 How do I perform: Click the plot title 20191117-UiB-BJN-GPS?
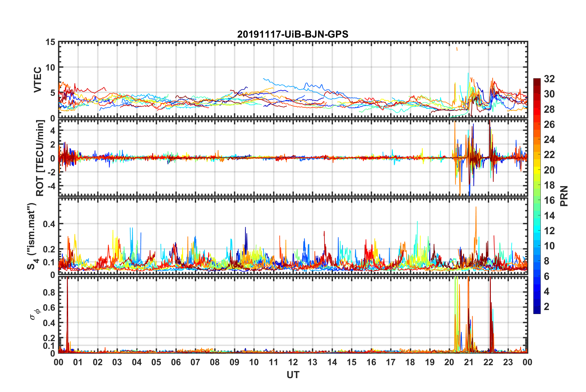[x=293, y=34]
